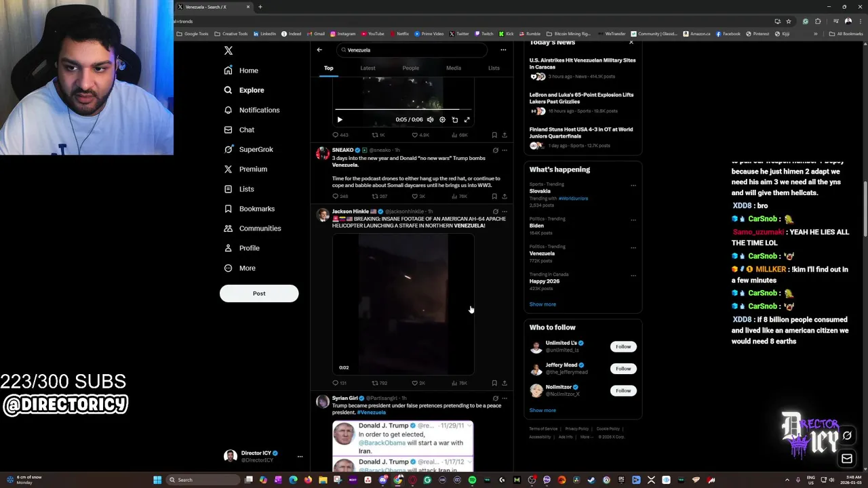
Task: Share SNEAKO's post
Action: [504, 197]
